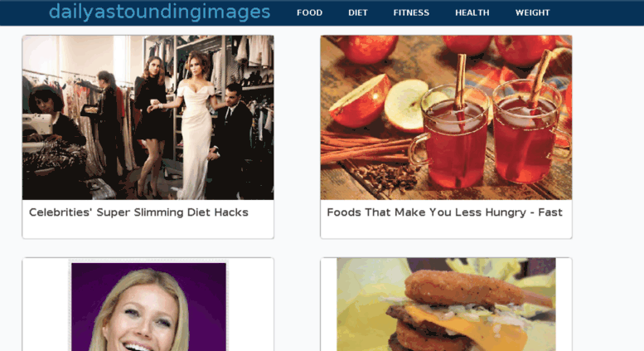
Task: Click the glass mug of red cider
Action: coord(452,135)
